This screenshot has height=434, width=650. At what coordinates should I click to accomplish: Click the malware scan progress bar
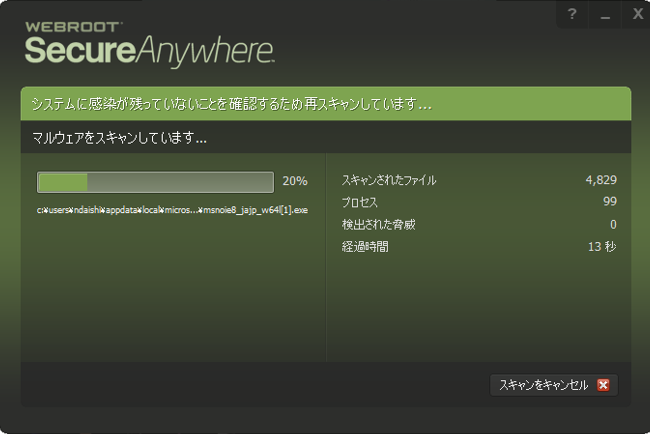pyautogui.click(x=155, y=182)
